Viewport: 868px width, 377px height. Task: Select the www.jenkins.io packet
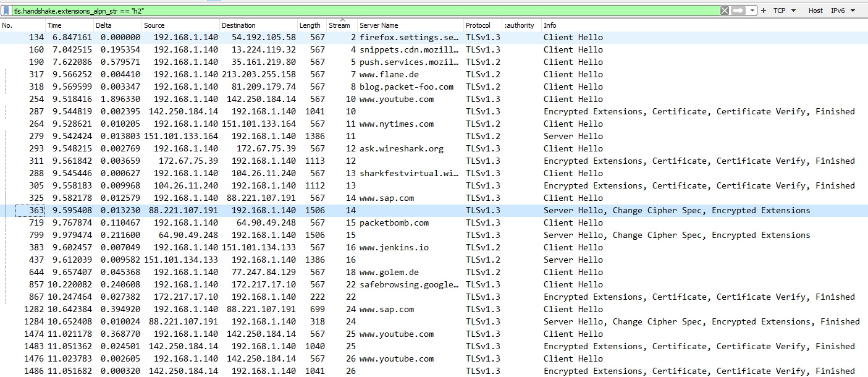[434, 247]
